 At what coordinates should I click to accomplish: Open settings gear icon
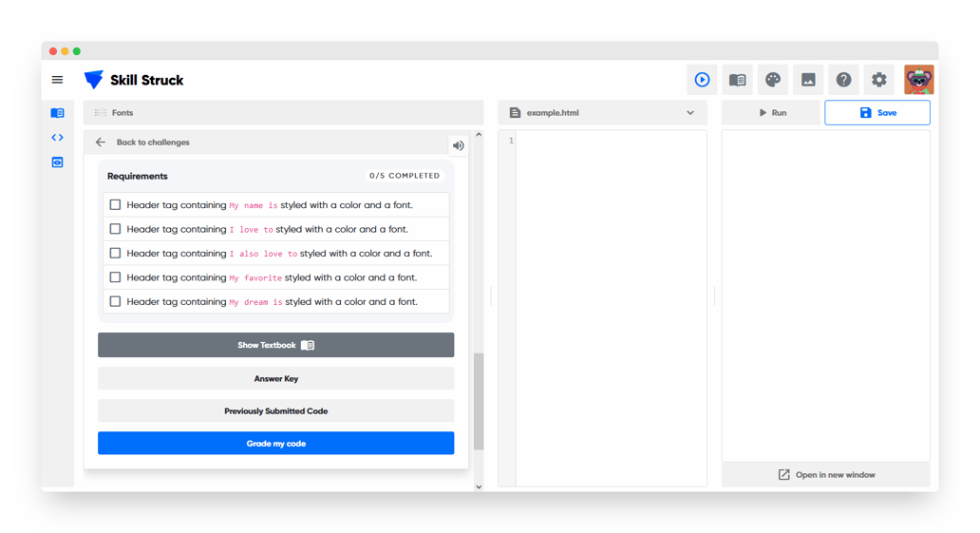(x=879, y=80)
